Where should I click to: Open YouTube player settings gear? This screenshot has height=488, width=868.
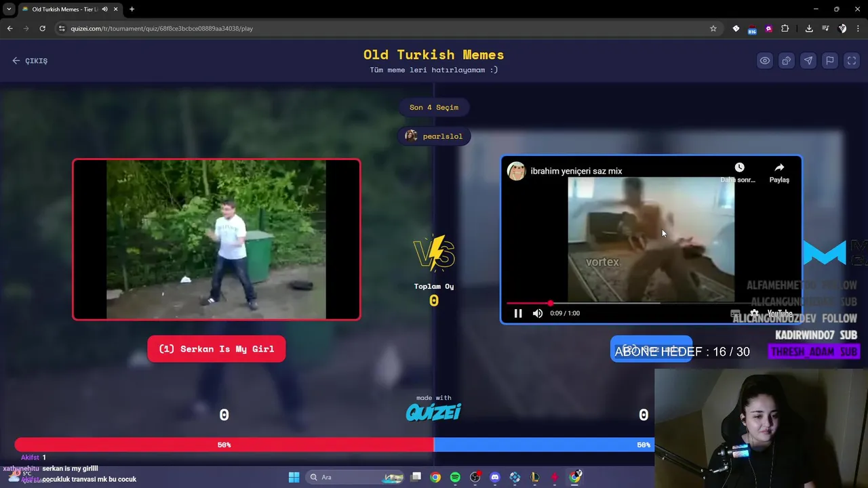[754, 313]
